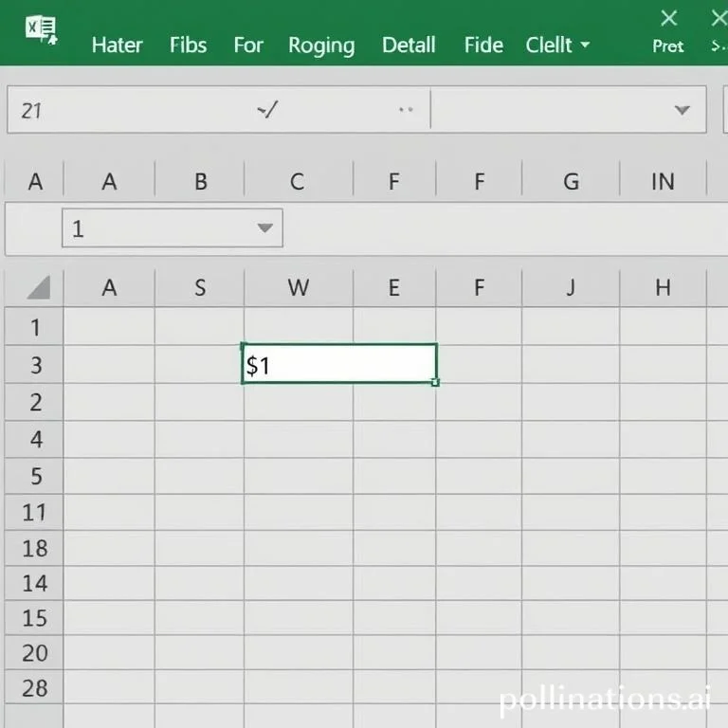Click the two dots in formula bar

tap(407, 110)
